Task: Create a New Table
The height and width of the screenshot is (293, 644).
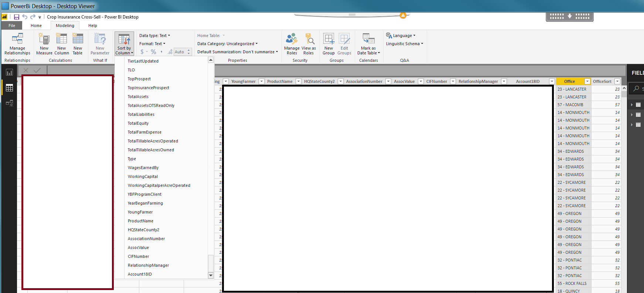Action: point(78,44)
